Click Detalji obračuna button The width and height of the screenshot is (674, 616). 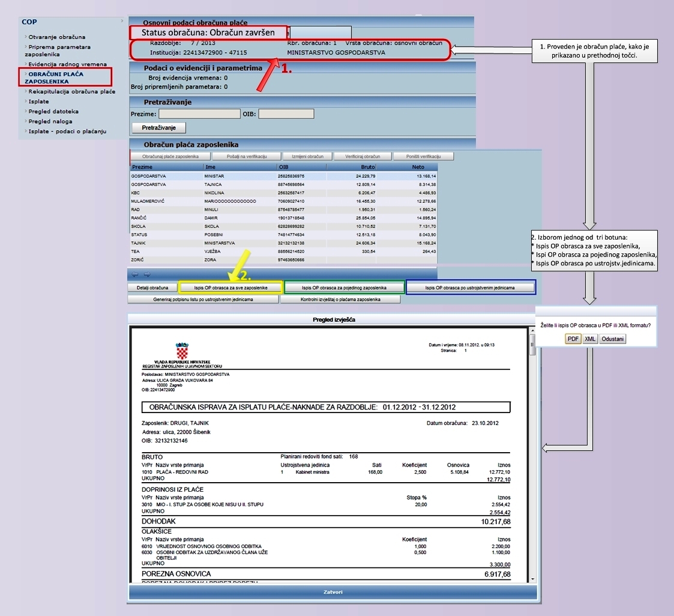(152, 288)
